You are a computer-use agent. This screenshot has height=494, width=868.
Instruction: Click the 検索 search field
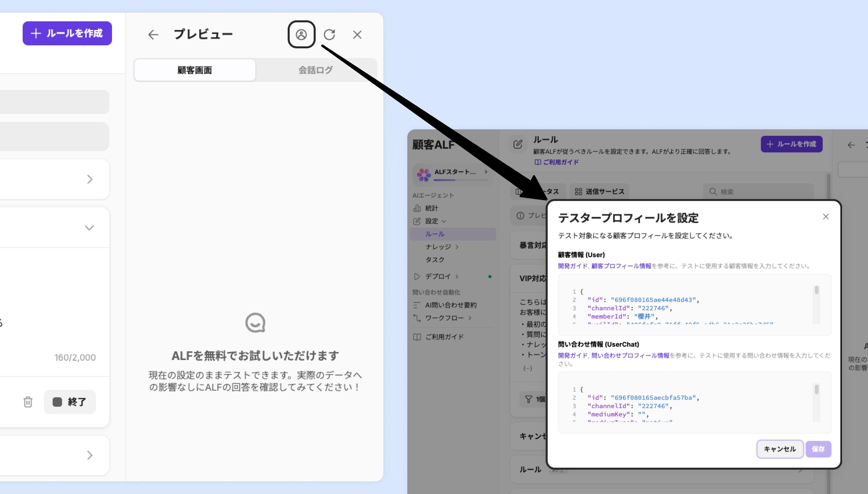tap(758, 191)
